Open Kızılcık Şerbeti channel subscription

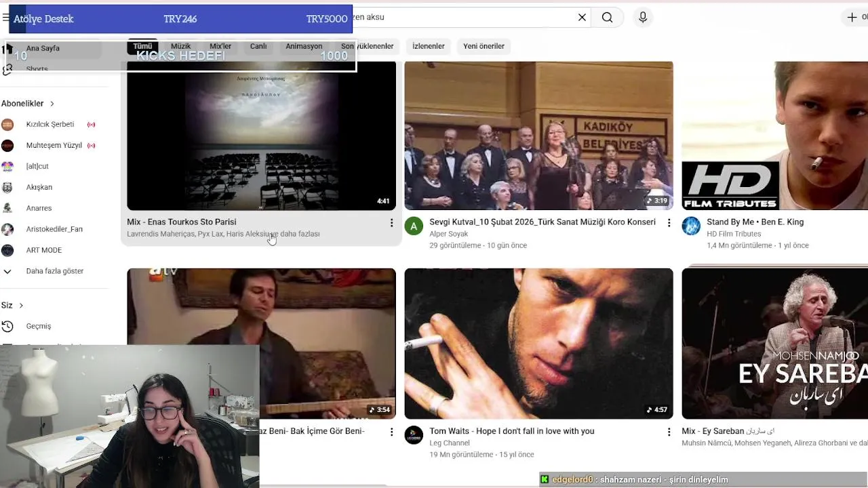click(50, 125)
